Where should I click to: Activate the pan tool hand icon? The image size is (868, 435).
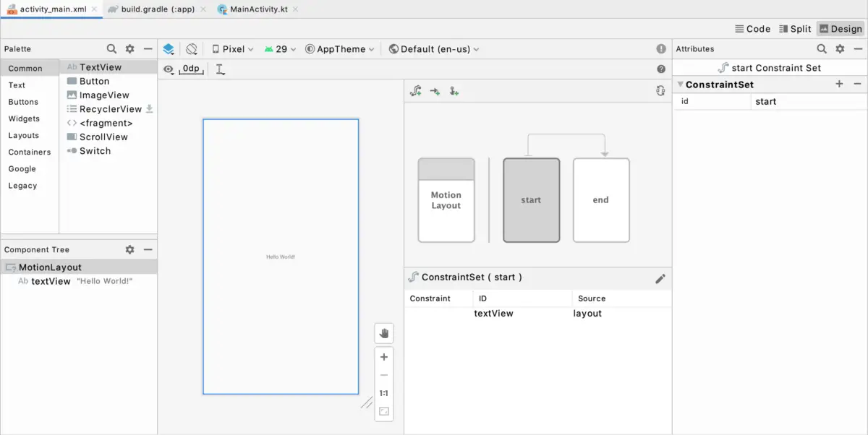[x=383, y=333]
